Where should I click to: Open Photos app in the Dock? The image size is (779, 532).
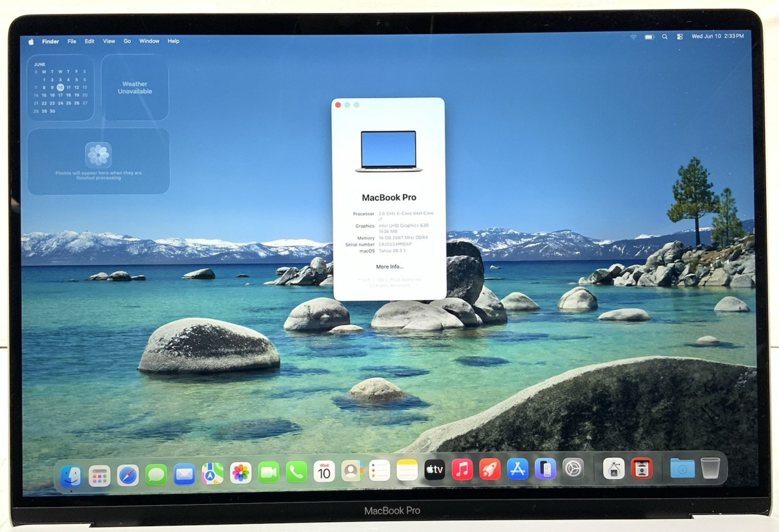click(241, 473)
